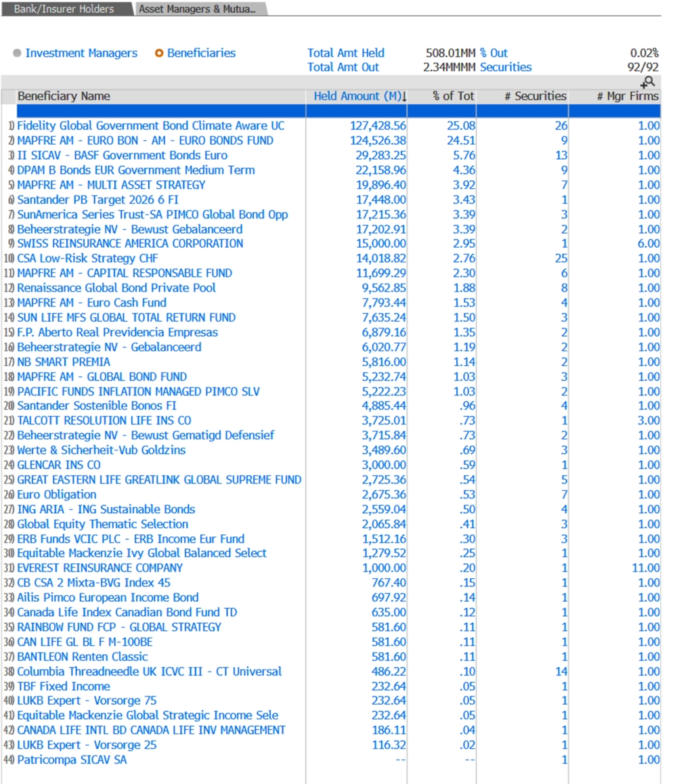Click the blue filter field under Beneficiary Name

[160, 111]
